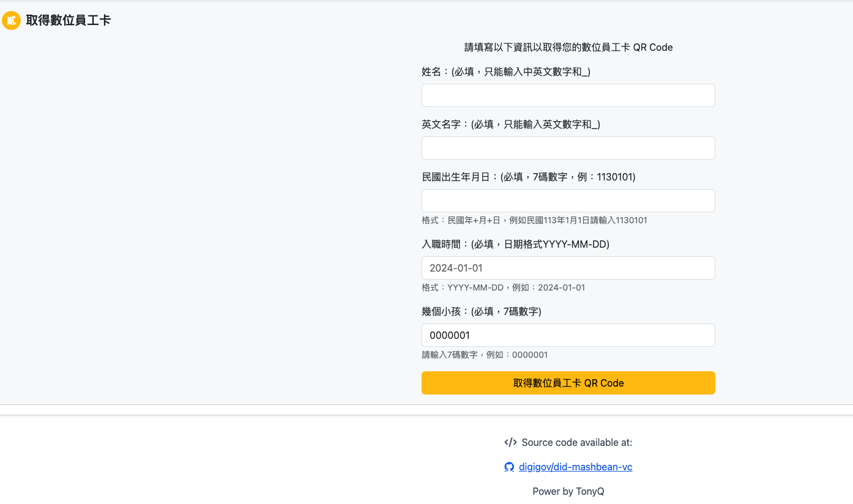Click the 入職時間 field label
Viewport: 853px width, 504px height.
tap(516, 244)
